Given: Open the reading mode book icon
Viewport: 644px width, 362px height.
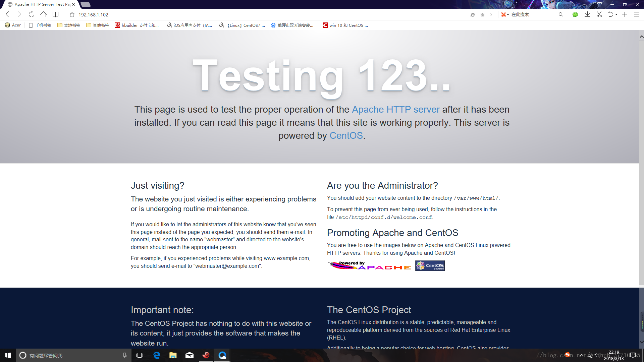Looking at the screenshot, I should coord(56,14).
